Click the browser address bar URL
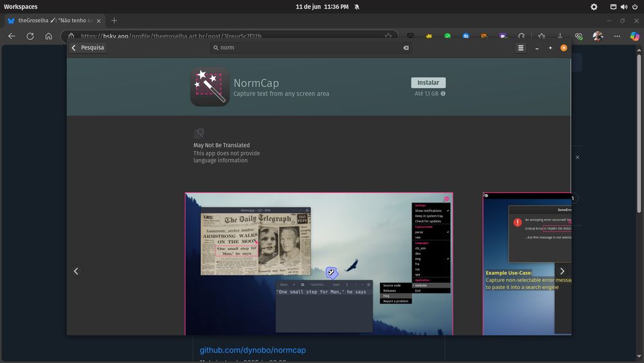Viewport: 644px width, 363px height. (x=171, y=36)
